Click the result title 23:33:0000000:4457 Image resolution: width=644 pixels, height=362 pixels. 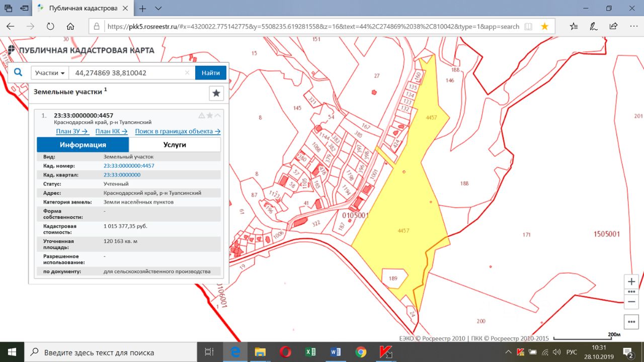click(x=84, y=116)
